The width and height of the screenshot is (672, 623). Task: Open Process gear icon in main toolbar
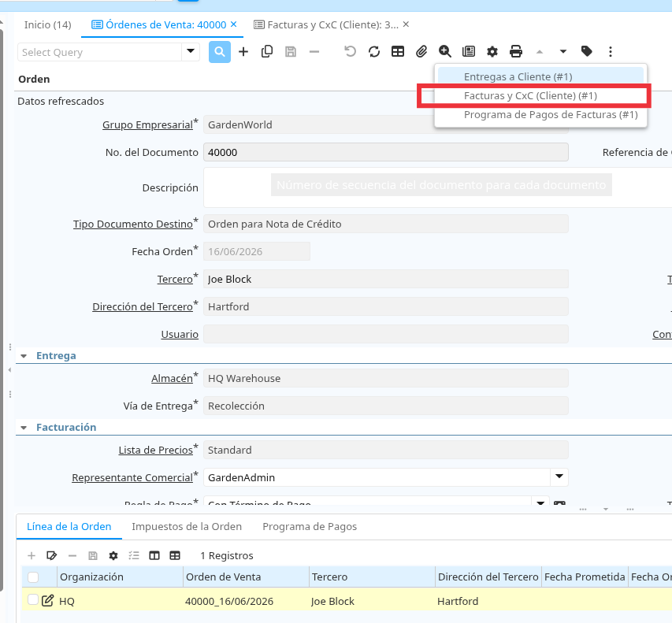point(492,52)
